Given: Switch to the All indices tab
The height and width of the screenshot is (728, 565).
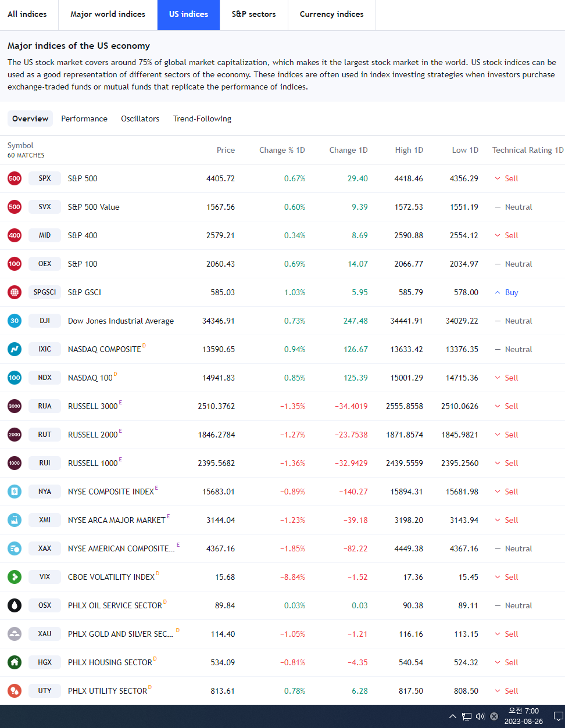Looking at the screenshot, I should point(27,15).
